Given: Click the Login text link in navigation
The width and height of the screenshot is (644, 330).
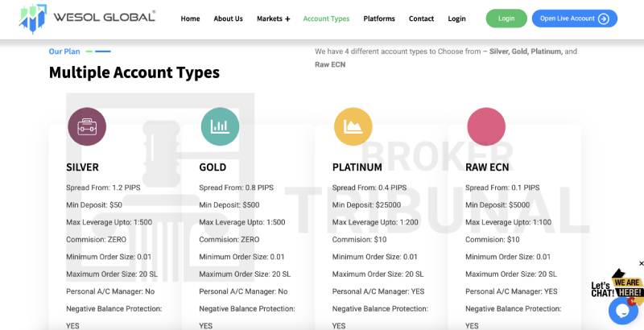Looking at the screenshot, I should 456,19.
